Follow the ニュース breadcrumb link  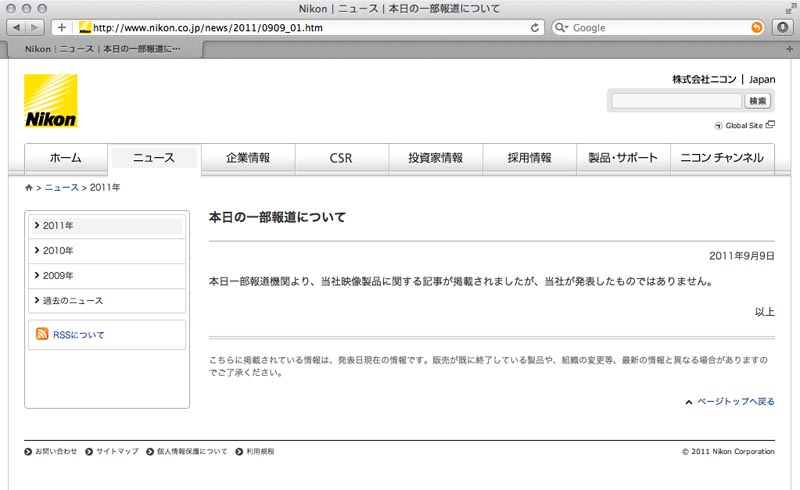pos(61,188)
